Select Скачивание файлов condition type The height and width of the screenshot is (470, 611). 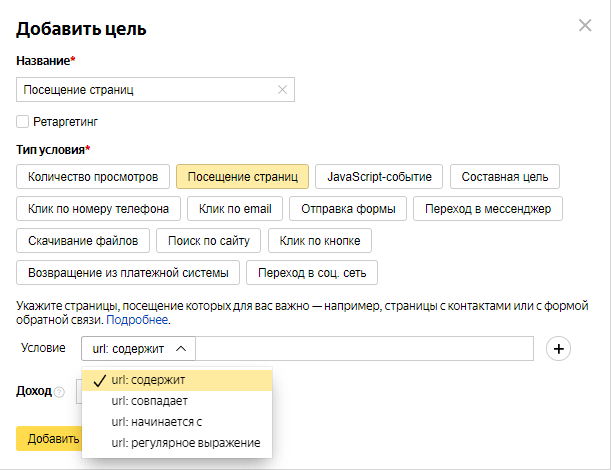[83, 241]
